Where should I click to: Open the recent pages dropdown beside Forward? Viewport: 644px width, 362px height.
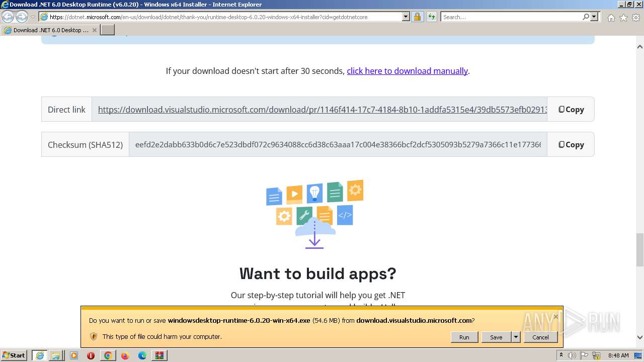click(x=33, y=17)
